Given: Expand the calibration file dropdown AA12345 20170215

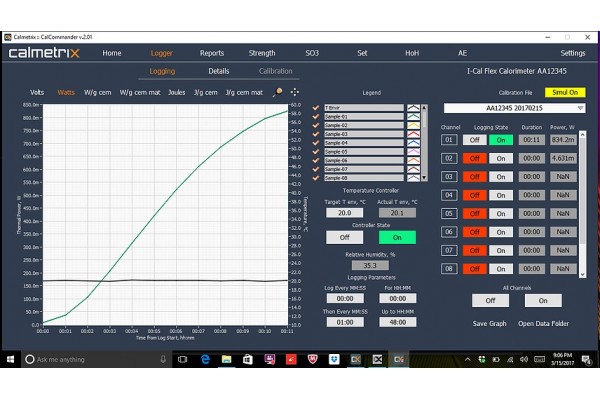Looking at the screenshot, I should tap(514, 108).
